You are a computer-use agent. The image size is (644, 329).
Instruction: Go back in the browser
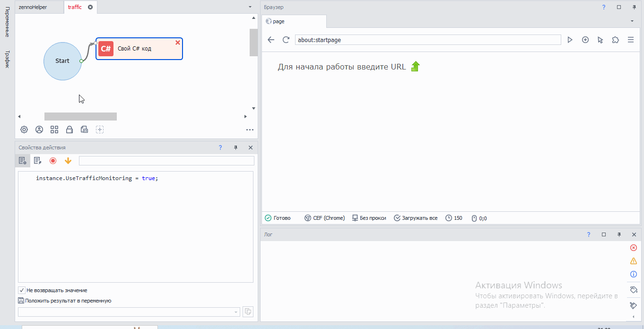pyautogui.click(x=271, y=40)
